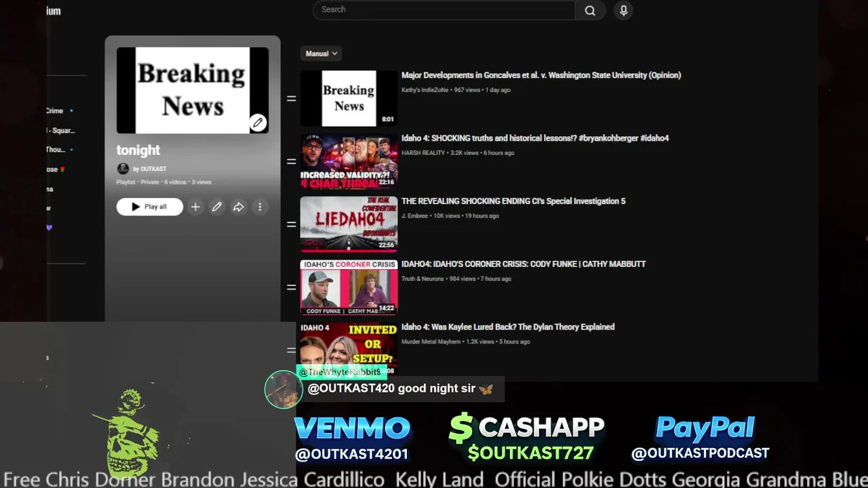Click Breaking News thumbnail of first video
Screen dimensions: 868x488
coord(349,98)
